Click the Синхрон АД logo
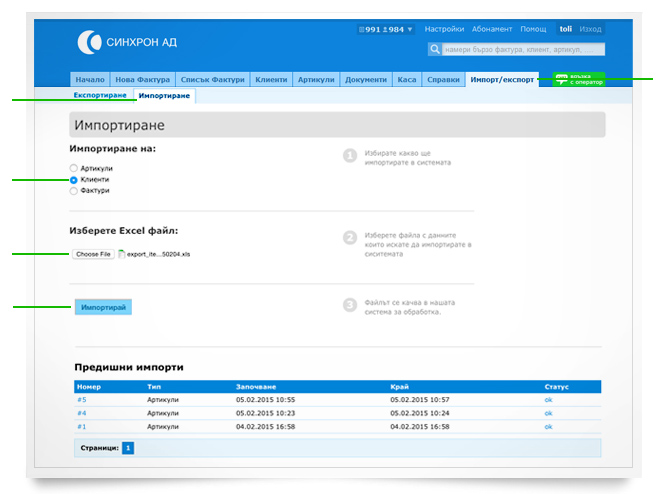Viewport: 658px width, 494px height. tap(127, 41)
